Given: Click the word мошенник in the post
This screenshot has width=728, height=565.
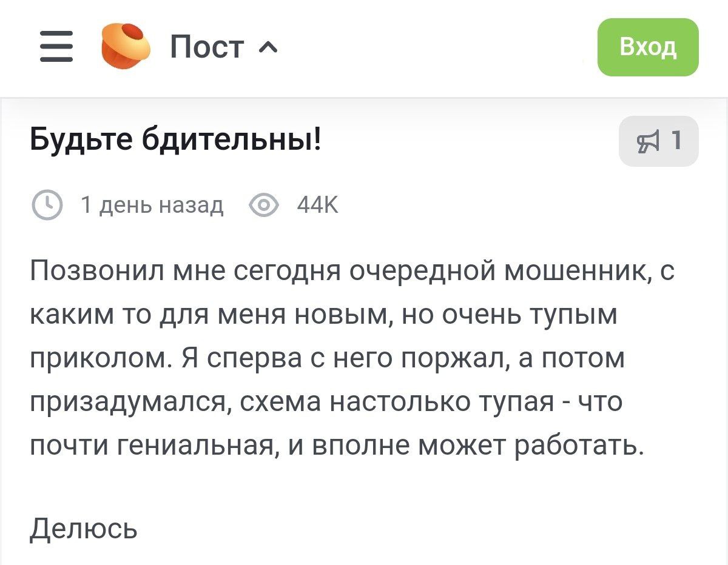Looking at the screenshot, I should tap(582, 272).
